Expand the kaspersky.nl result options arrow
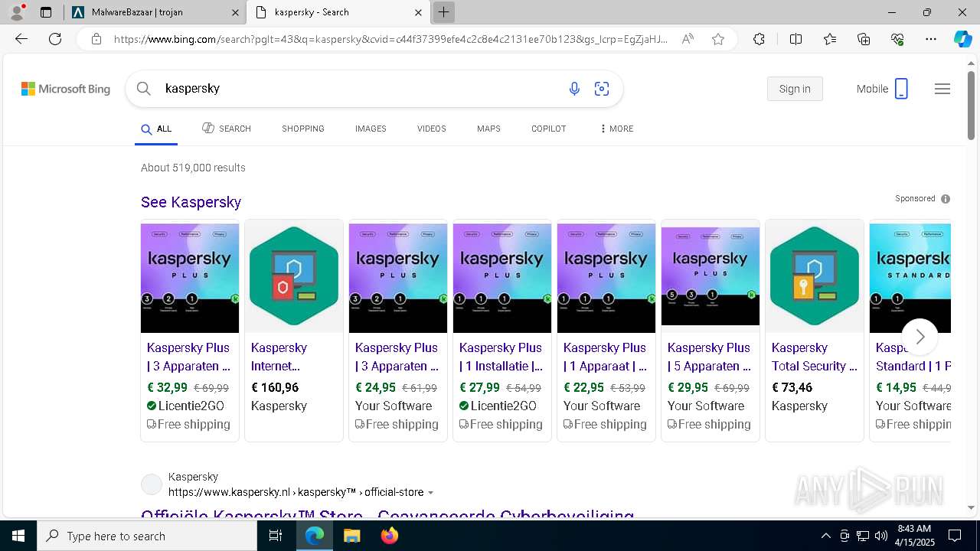 pyautogui.click(x=430, y=493)
